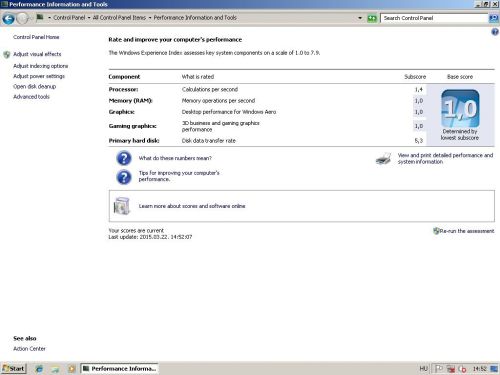Screen dimensions: 500x375
Task: Open Advanced tools link
Action: (31, 97)
